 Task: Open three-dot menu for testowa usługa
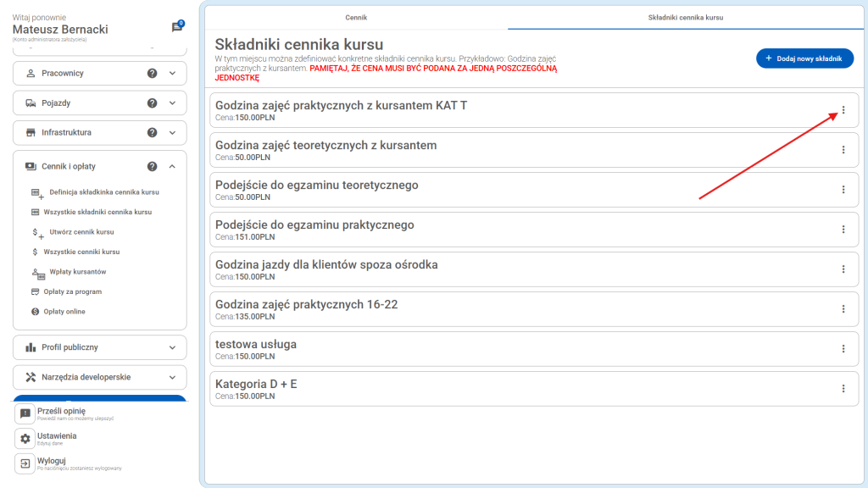click(843, 348)
